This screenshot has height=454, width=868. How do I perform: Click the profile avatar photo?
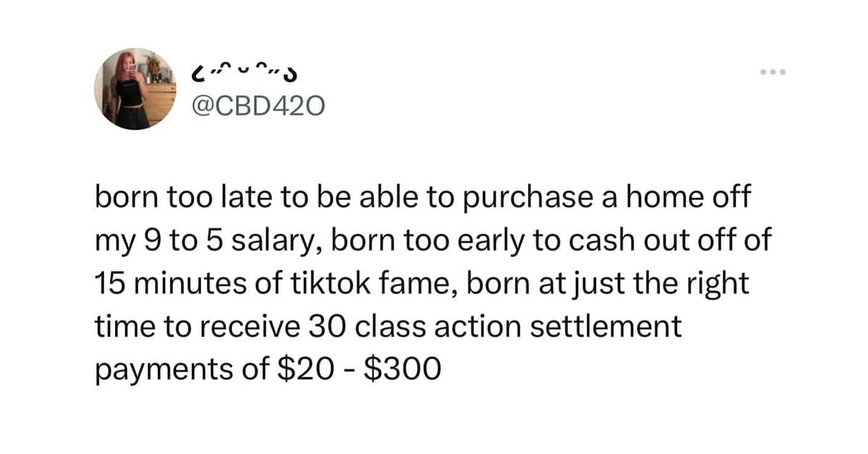(x=135, y=90)
